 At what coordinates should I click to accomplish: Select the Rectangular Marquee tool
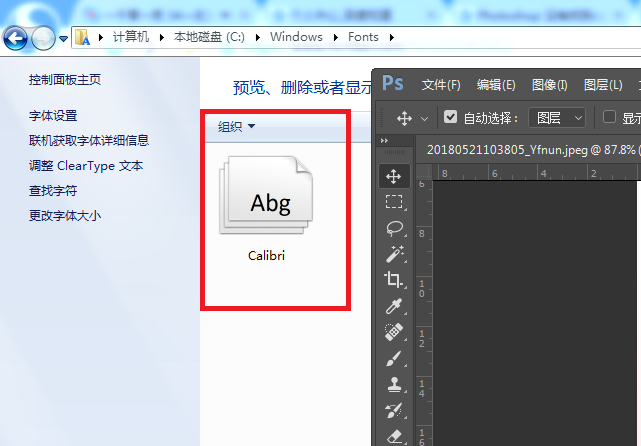pos(394,202)
